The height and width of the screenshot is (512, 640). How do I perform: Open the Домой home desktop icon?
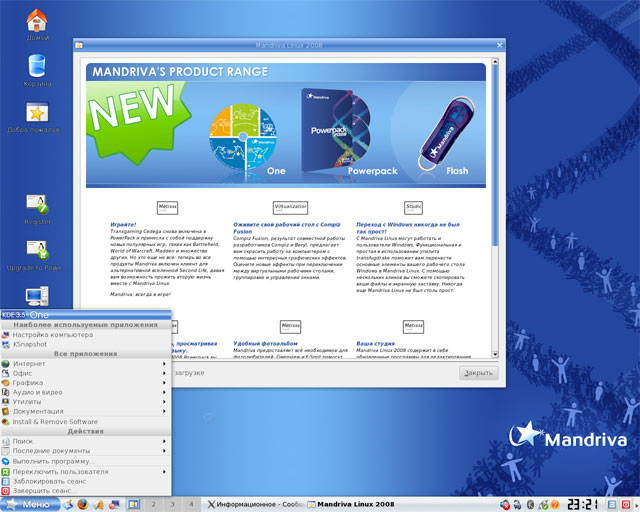[x=37, y=24]
